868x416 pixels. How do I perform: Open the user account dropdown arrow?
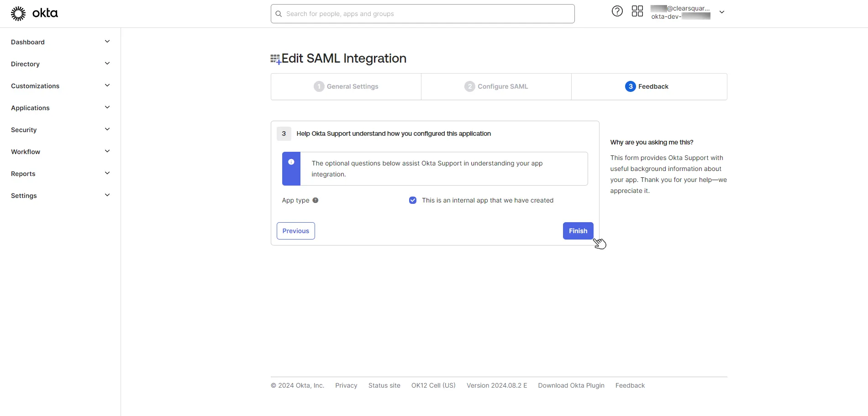coord(722,12)
